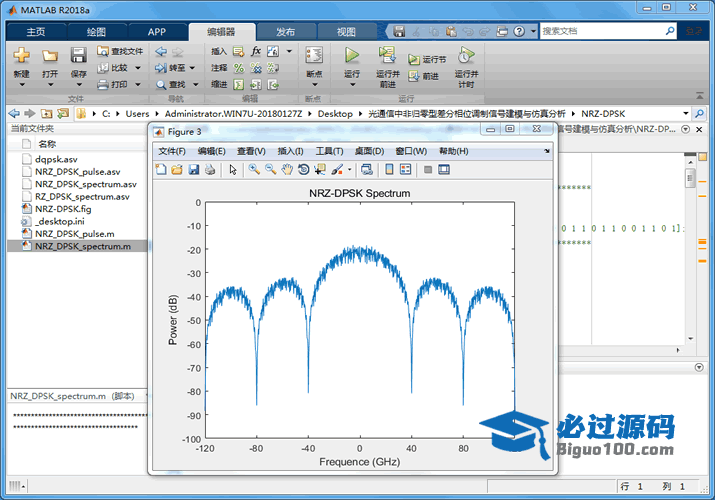Select NRZ_DPSK_pulse.m in the file list
Image resolution: width=715 pixels, height=500 pixels.
tap(75, 234)
